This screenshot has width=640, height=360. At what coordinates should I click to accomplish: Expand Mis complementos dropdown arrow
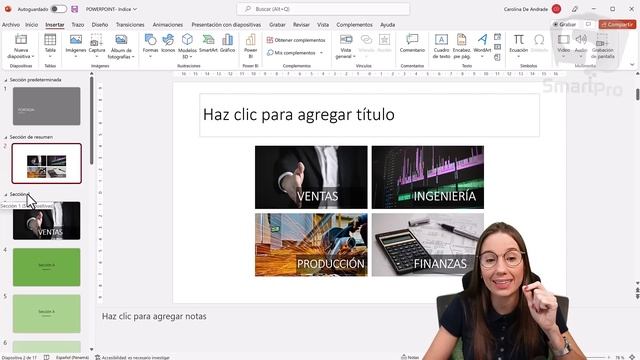(x=321, y=53)
